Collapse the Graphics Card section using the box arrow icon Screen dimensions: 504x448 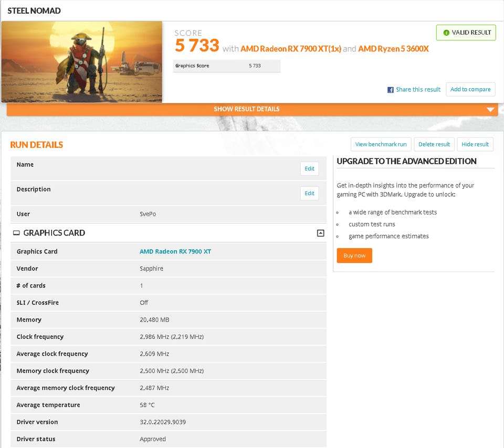320,233
